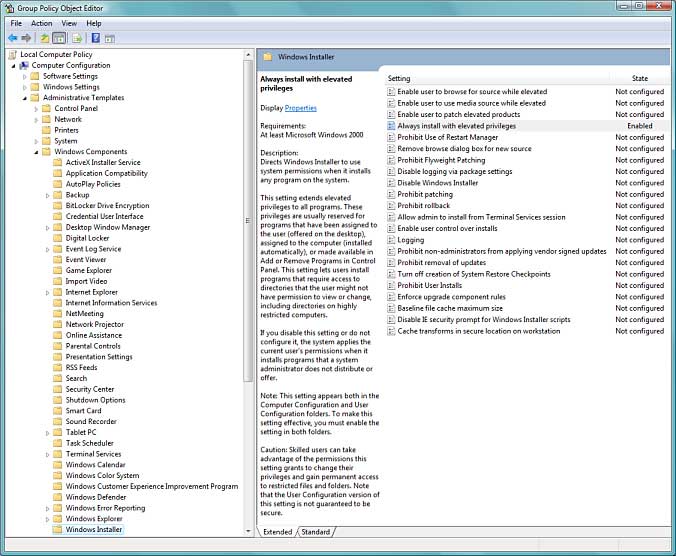Expand the Software Settings node
Image resolution: width=676 pixels, height=556 pixels.
pos(25,76)
